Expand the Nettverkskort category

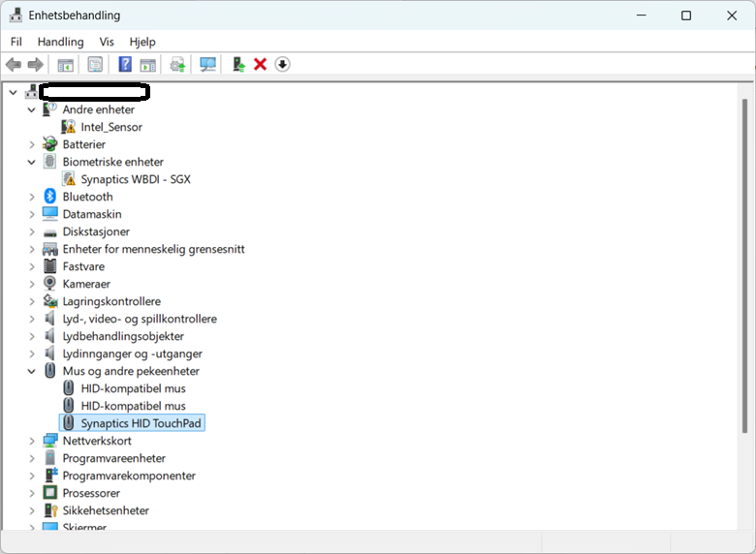[x=32, y=442]
